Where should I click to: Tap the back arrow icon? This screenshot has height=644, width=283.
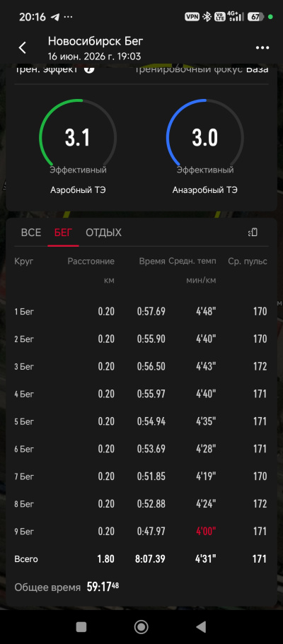click(x=22, y=47)
